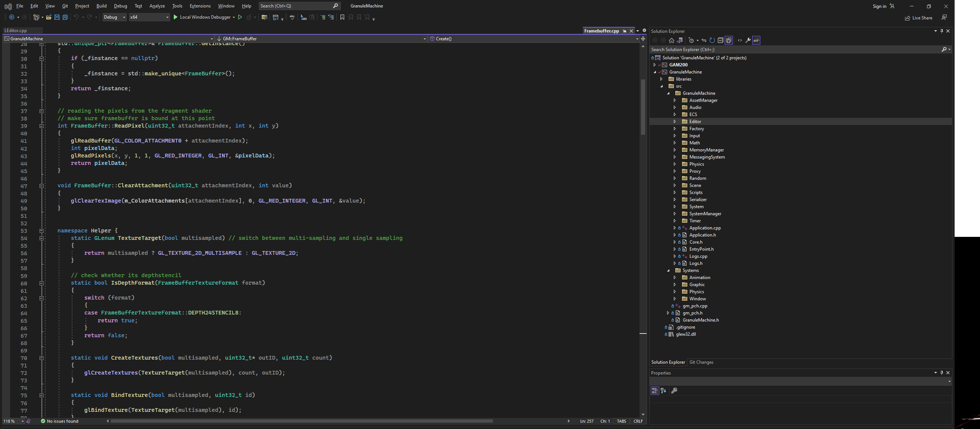Screen dimensions: 980x429
Task: Collapse the Systems folder in the tree
Action: click(668, 271)
